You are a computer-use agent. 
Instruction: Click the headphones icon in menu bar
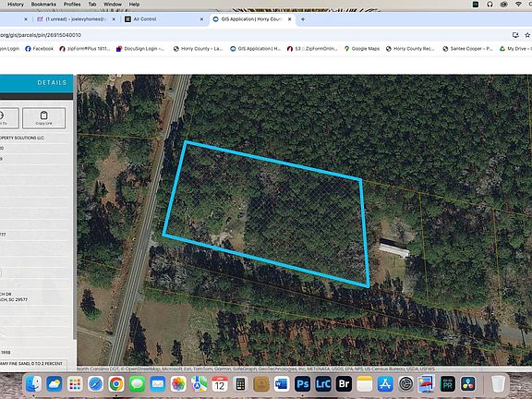pos(490,5)
